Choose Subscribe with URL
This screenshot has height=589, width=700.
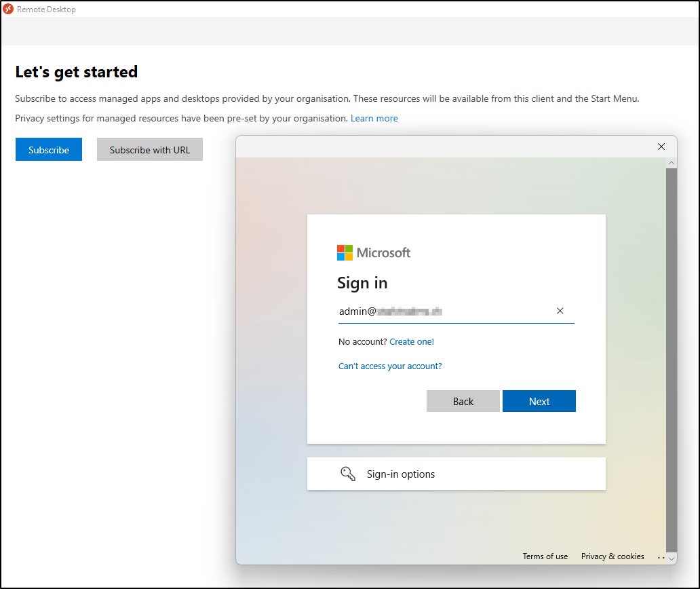[149, 149]
